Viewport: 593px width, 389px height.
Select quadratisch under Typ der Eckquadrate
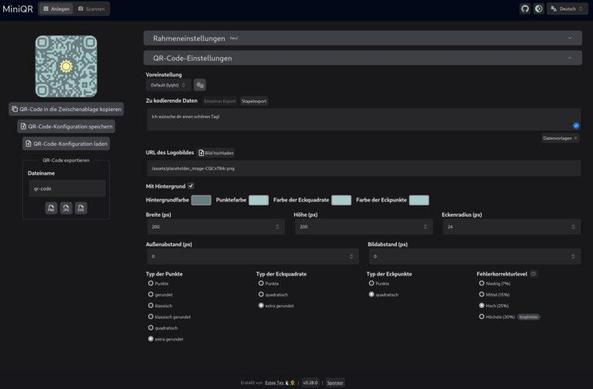pos(261,294)
